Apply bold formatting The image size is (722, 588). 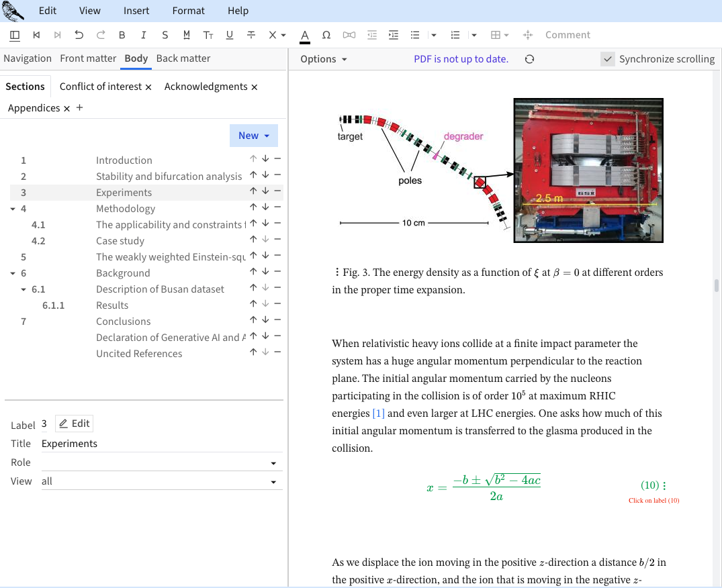pyautogui.click(x=122, y=35)
